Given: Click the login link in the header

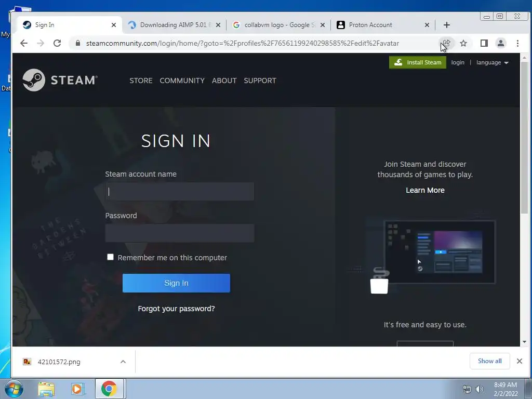Looking at the screenshot, I should [458, 62].
